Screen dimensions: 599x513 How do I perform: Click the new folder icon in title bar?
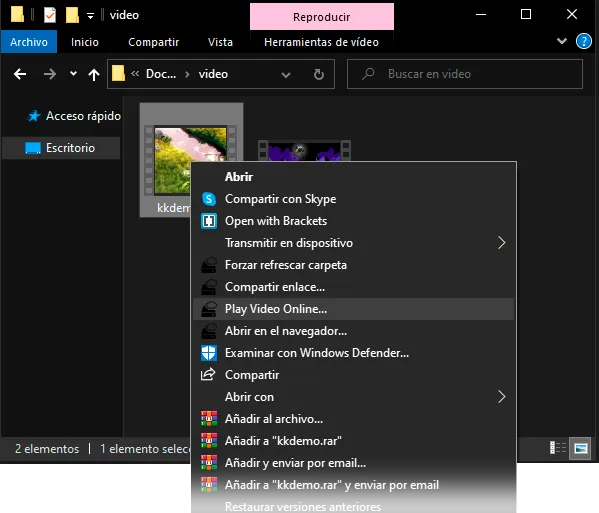coord(72,15)
